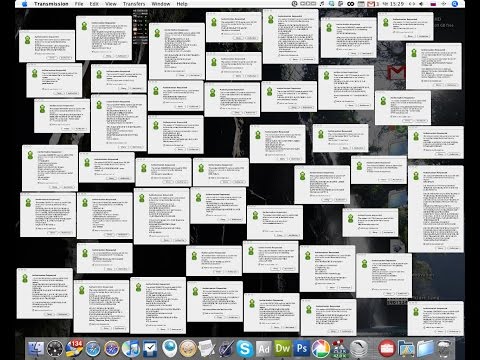This screenshot has height=360, width=480.
Task: Click the infinity symbol menu bar icon
Action: point(351,4)
